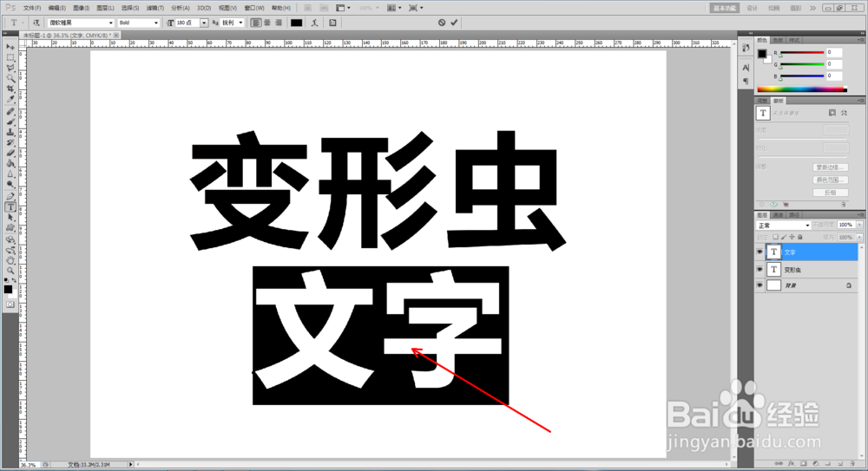Select the Clone Stamp tool
868x471 pixels.
[10, 132]
